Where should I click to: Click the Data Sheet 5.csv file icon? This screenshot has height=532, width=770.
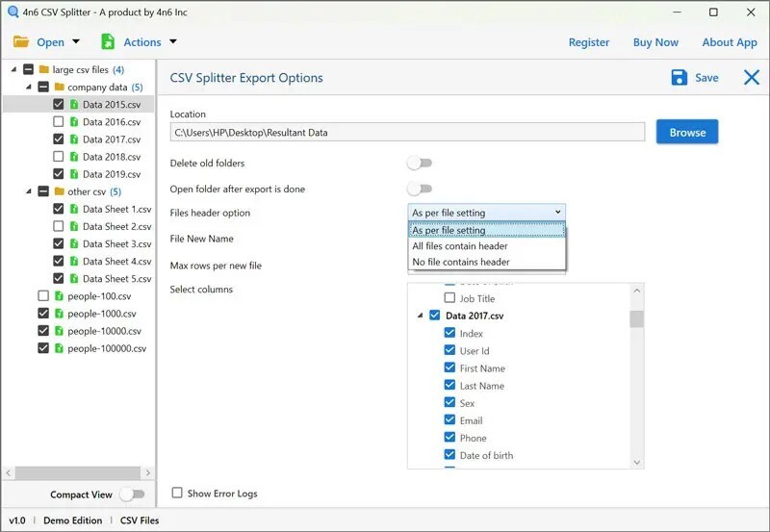[74, 279]
